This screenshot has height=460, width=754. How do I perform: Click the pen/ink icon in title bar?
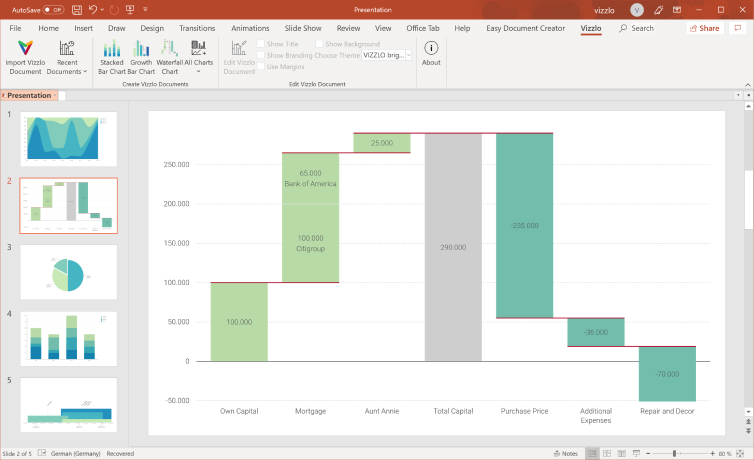(658, 10)
